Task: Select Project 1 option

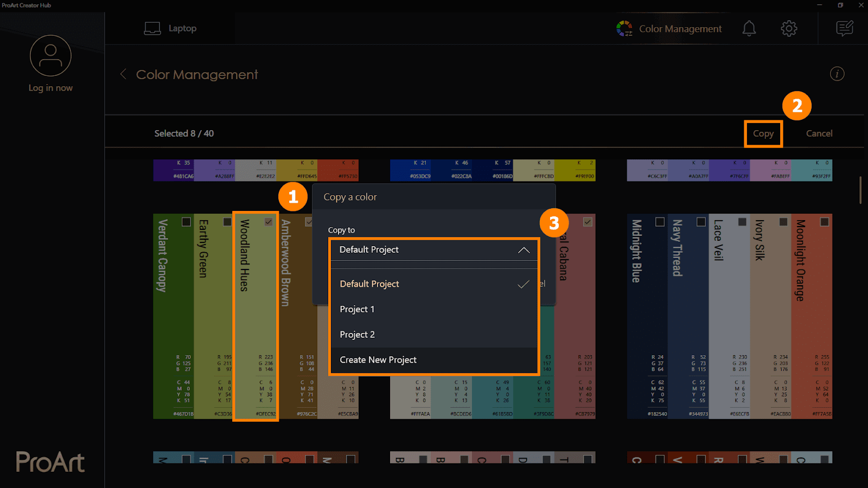Action: [x=434, y=309]
